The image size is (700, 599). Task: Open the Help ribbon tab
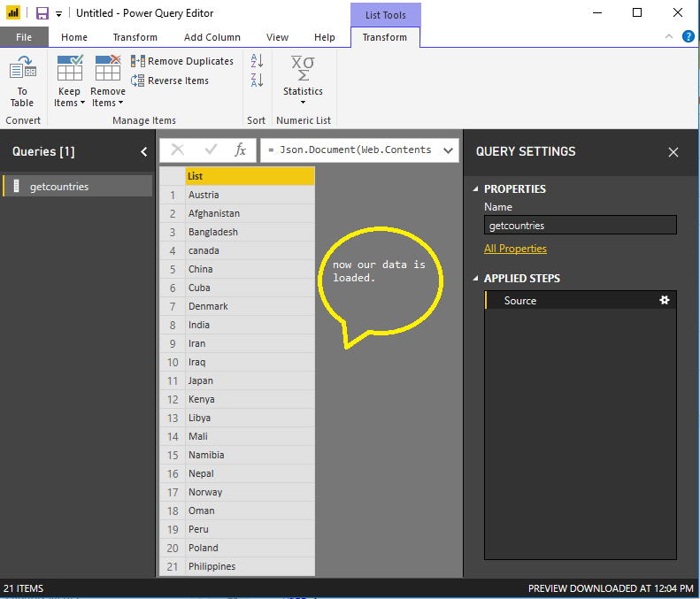325,37
